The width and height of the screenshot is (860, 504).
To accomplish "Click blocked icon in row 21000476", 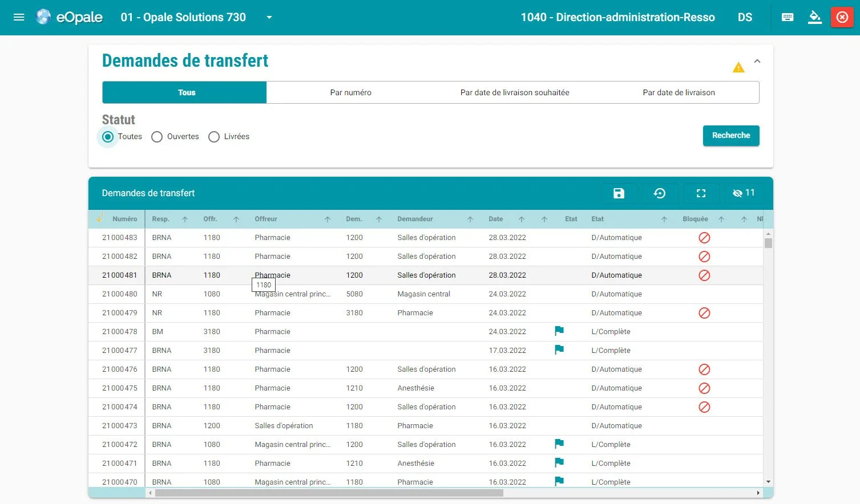I will (x=704, y=369).
